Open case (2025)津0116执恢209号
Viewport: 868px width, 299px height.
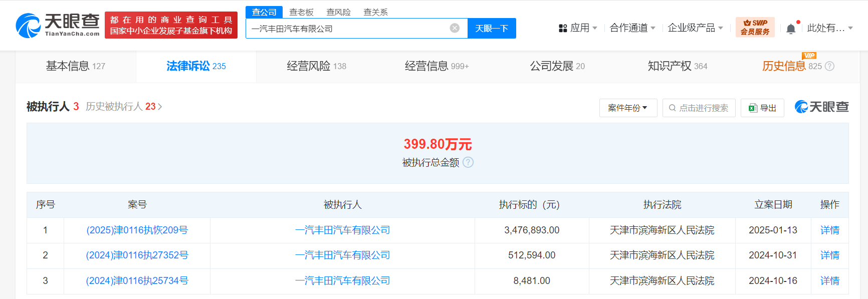pos(137,230)
